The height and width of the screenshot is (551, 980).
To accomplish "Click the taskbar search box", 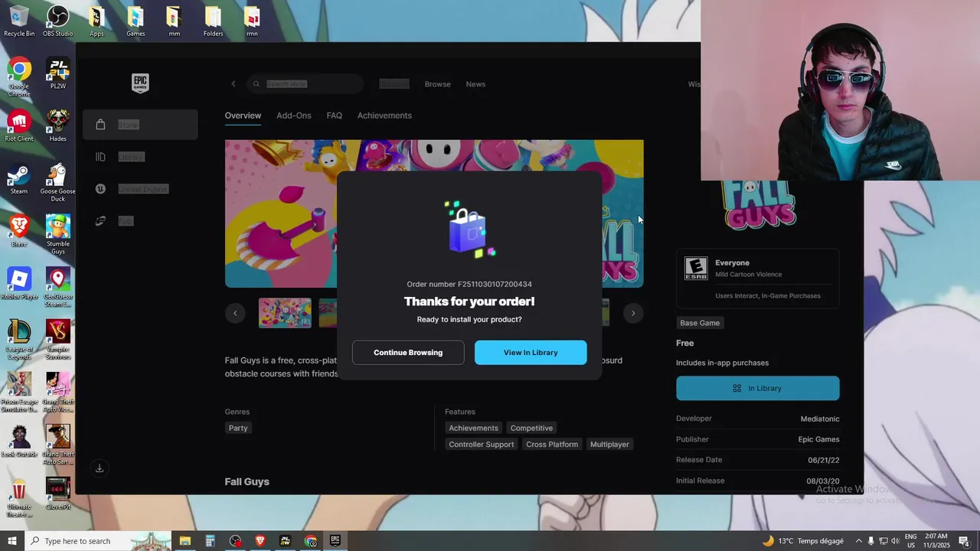I will tap(97, 541).
